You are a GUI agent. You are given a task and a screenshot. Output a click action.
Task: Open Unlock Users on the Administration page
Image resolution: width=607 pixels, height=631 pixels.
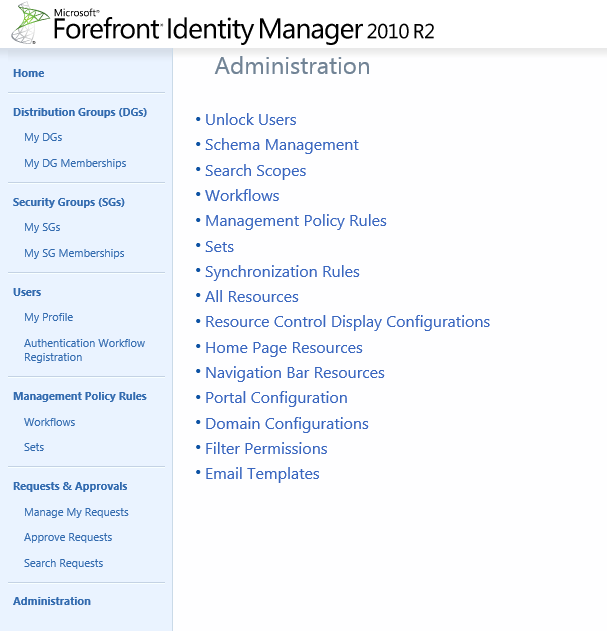tap(251, 120)
